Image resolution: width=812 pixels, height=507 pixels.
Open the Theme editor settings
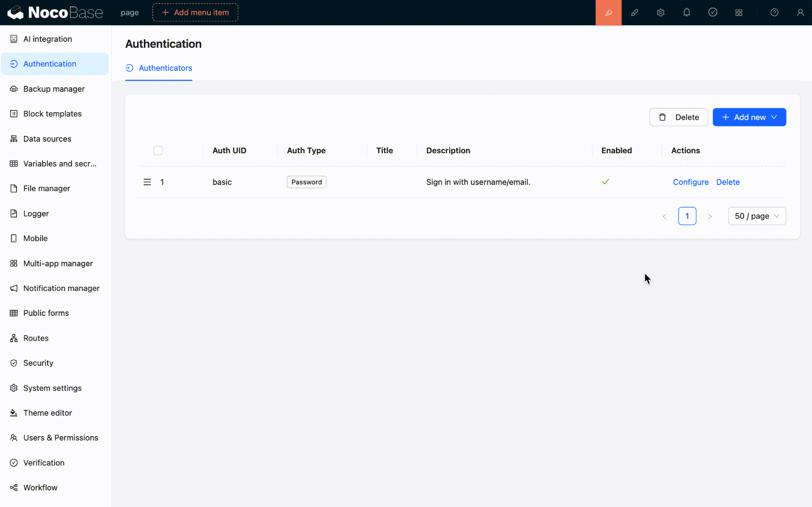[48, 413]
